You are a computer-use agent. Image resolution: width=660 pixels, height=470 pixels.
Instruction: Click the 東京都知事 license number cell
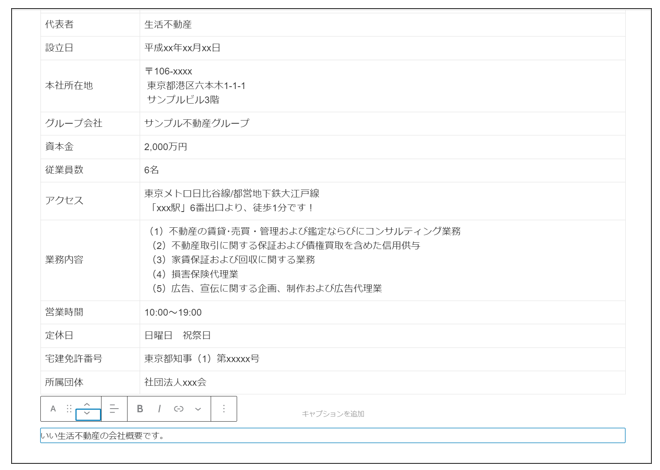[202, 359]
